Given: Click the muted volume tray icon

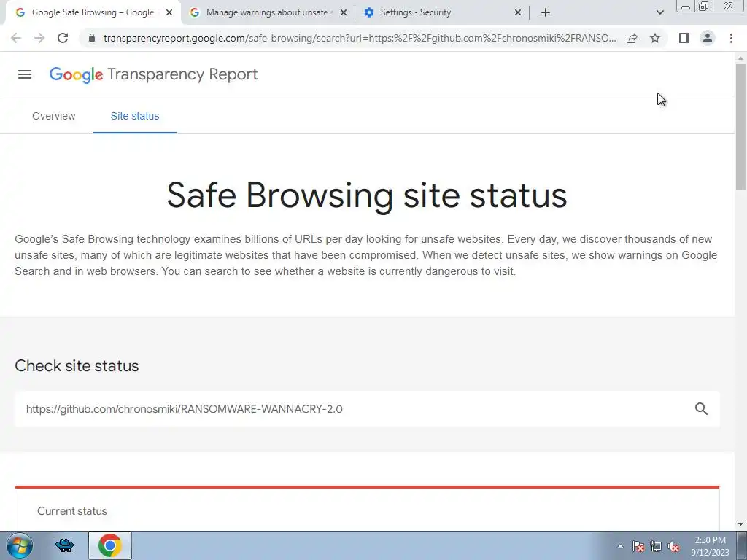Looking at the screenshot, I should click(673, 546).
